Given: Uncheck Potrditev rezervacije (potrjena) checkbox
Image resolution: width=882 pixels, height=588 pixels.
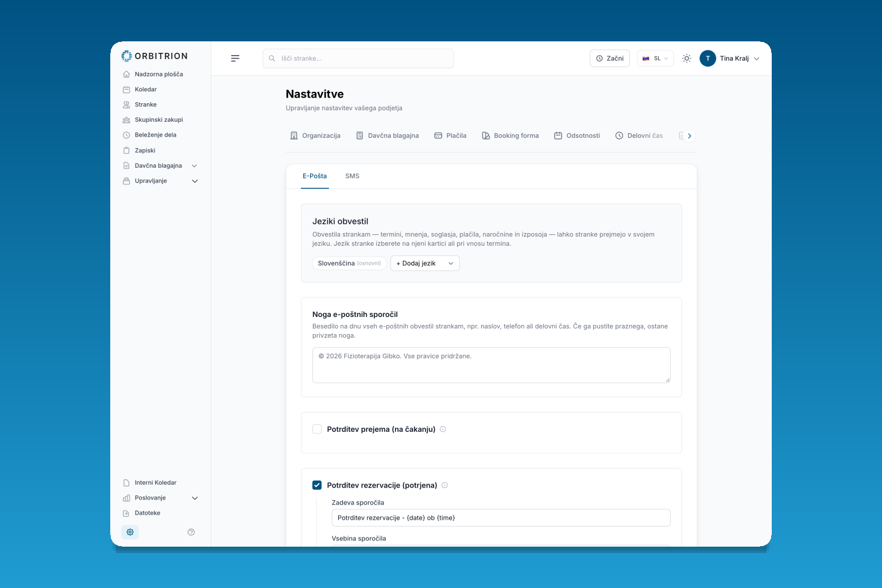Looking at the screenshot, I should coord(317,485).
